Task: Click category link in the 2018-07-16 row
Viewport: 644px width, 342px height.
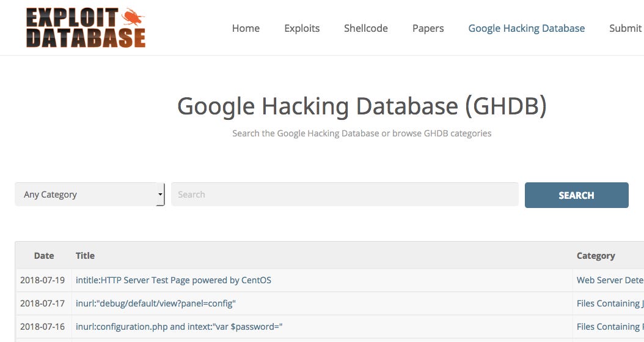Action: coord(610,327)
